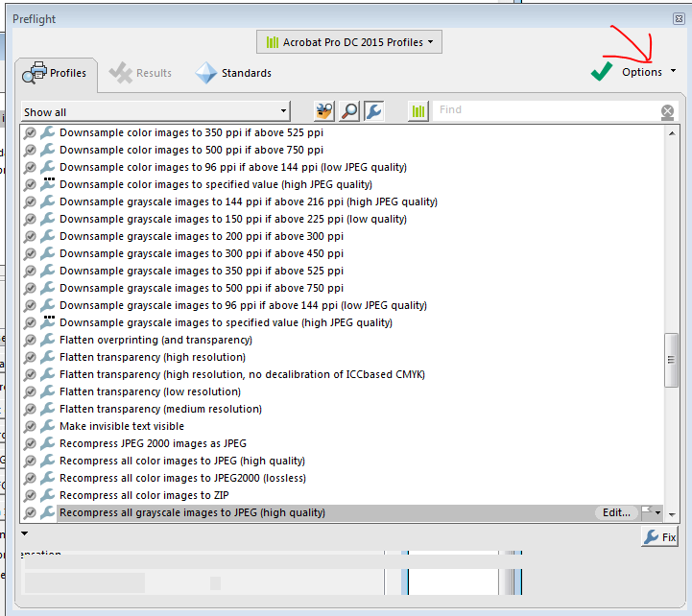Expand the disclosure triangle below the list

(x=25, y=533)
